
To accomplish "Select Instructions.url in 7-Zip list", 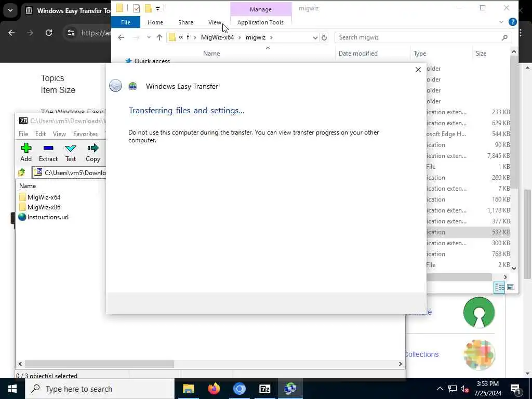I will click(44, 217).
